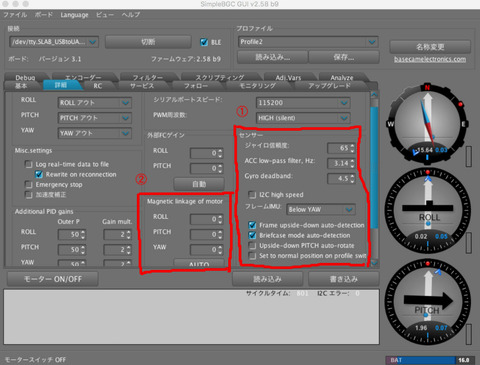480x365 pixels.
Task: Enable Log real-time data to file
Action: [x=29, y=164]
